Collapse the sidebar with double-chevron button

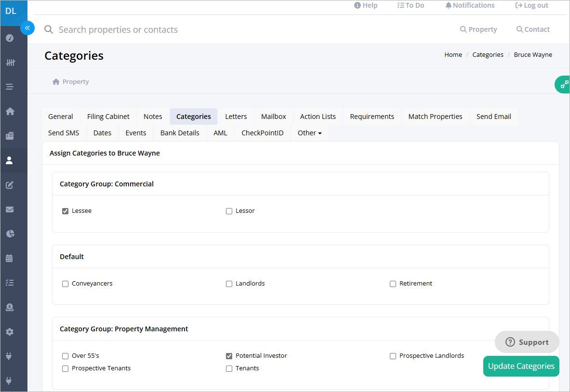click(27, 28)
